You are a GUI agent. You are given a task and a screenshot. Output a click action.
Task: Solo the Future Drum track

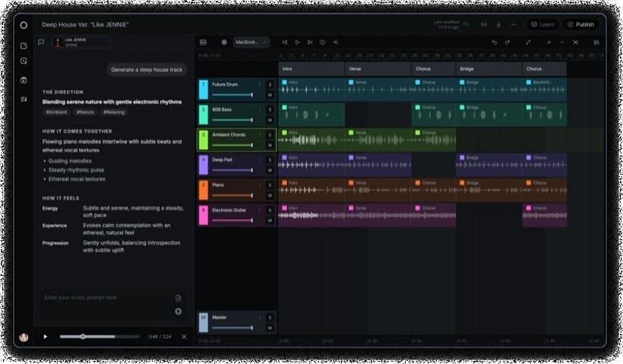[x=270, y=84]
